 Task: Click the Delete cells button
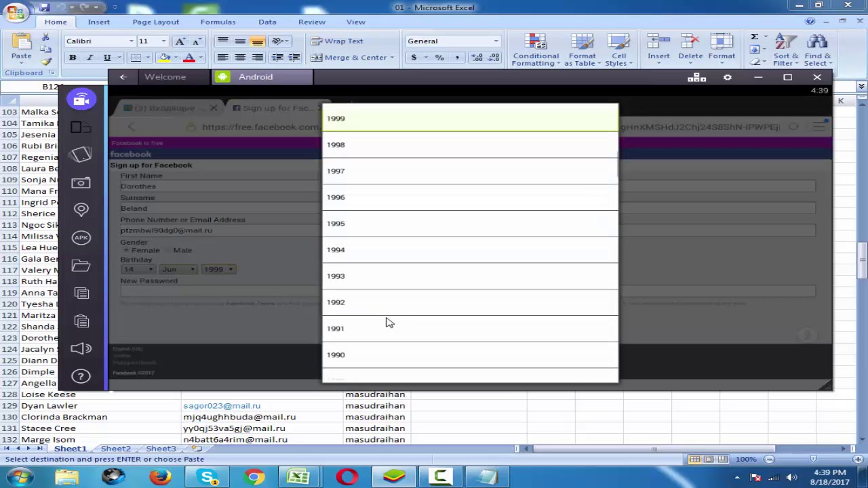coord(690,50)
